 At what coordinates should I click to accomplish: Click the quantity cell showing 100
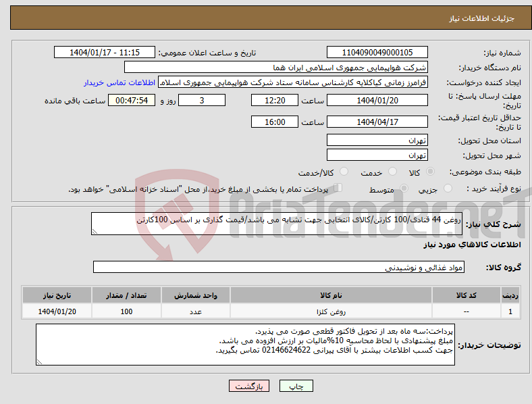(126, 311)
